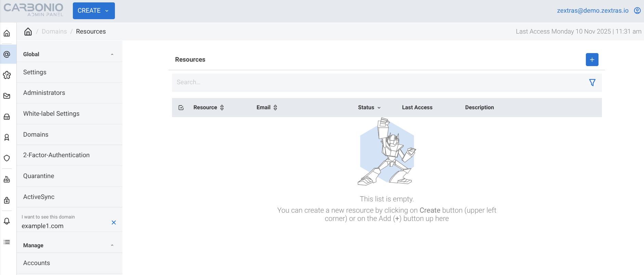Select 2-Factor-Authentication in sidebar
Screen dimensions: 644x275
(56, 155)
